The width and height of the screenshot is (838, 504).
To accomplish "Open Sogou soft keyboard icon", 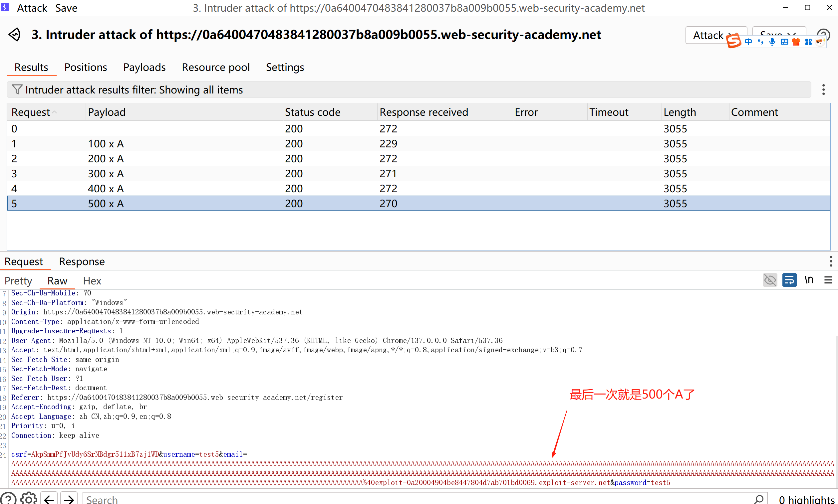I will click(784, 42).
